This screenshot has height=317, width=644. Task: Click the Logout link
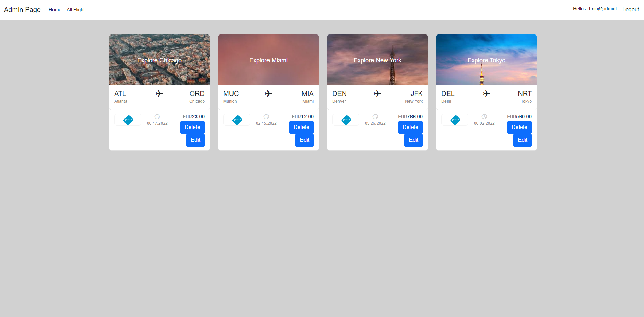point(631,9)
